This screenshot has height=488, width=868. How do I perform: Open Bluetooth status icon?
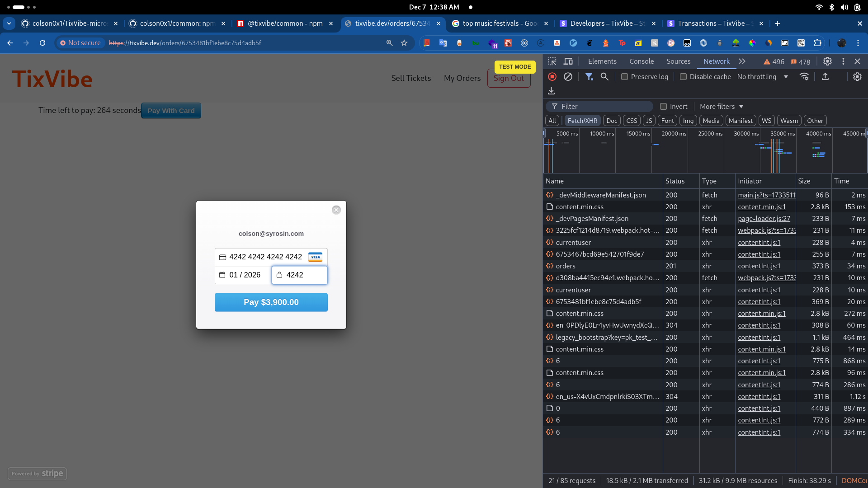click(x=831, y=7)
